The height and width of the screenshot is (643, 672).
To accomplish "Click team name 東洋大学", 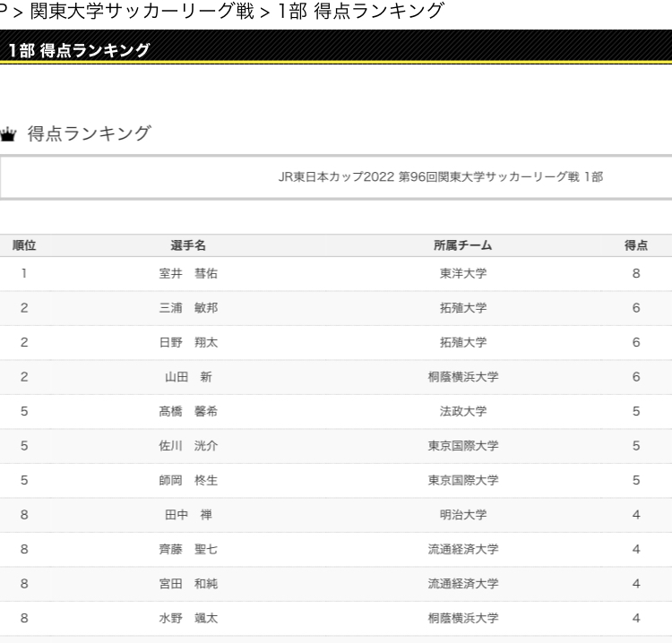I will 462,274.
